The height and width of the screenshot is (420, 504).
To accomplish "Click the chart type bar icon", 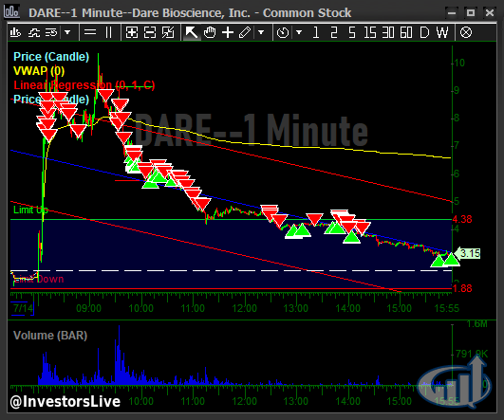I will [15, 32].
